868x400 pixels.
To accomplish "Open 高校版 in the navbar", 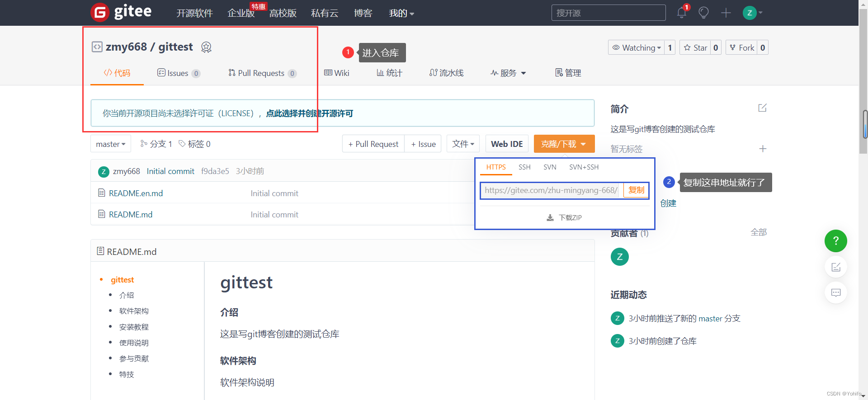I will point(283,13).
